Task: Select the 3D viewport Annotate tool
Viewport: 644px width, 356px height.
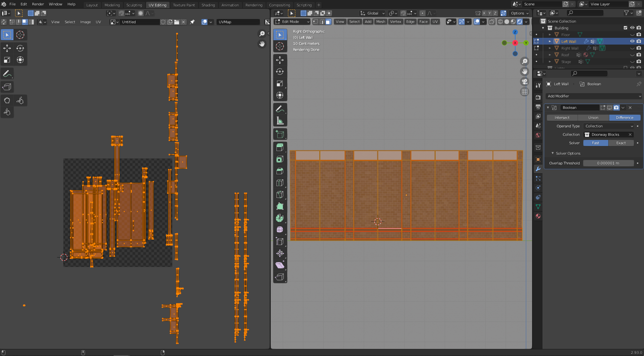Action: tap(280, 109)
